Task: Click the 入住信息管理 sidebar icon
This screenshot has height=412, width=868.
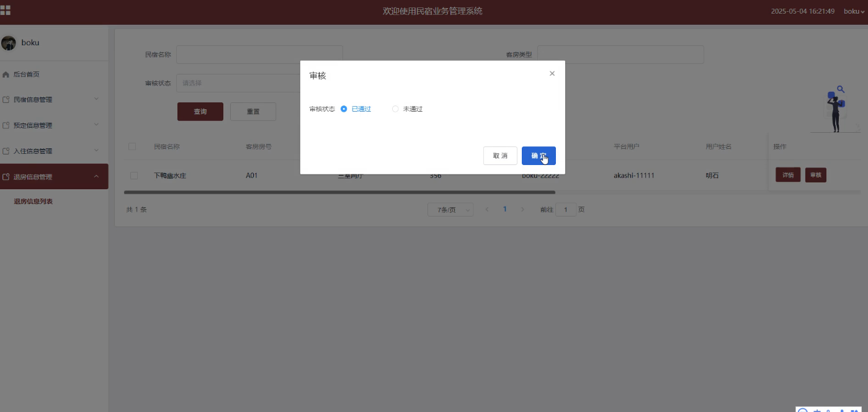Action: tap(6, 151)
